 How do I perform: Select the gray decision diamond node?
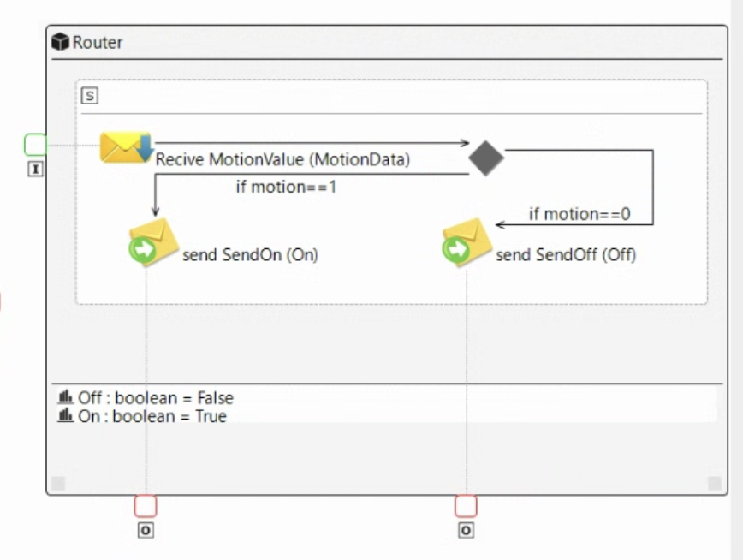tap(486, 158)
